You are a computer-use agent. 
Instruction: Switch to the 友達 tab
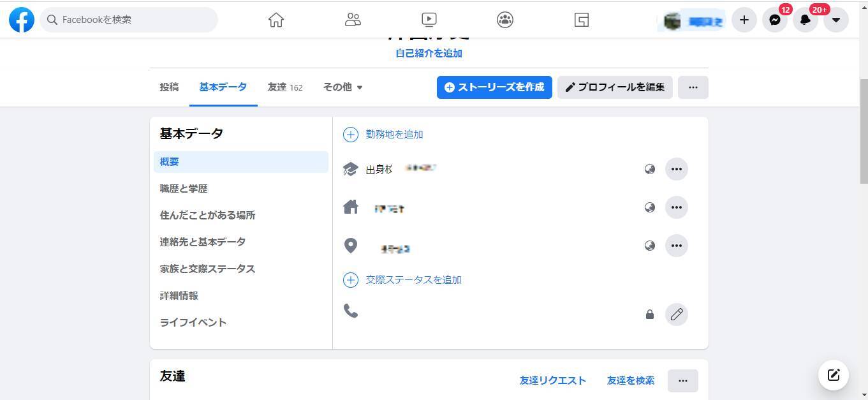pyautogui.click(x=284, y=87)
